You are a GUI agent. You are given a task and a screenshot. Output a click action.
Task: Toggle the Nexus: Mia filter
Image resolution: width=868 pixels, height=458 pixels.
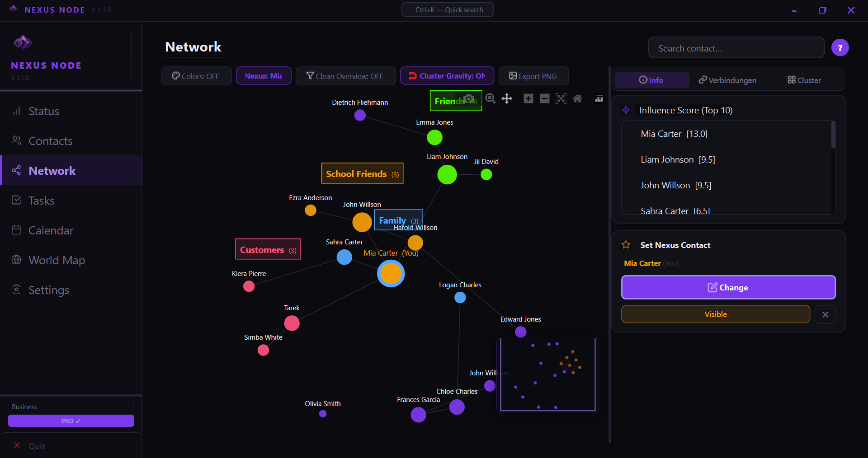click(x=264, y=76)
